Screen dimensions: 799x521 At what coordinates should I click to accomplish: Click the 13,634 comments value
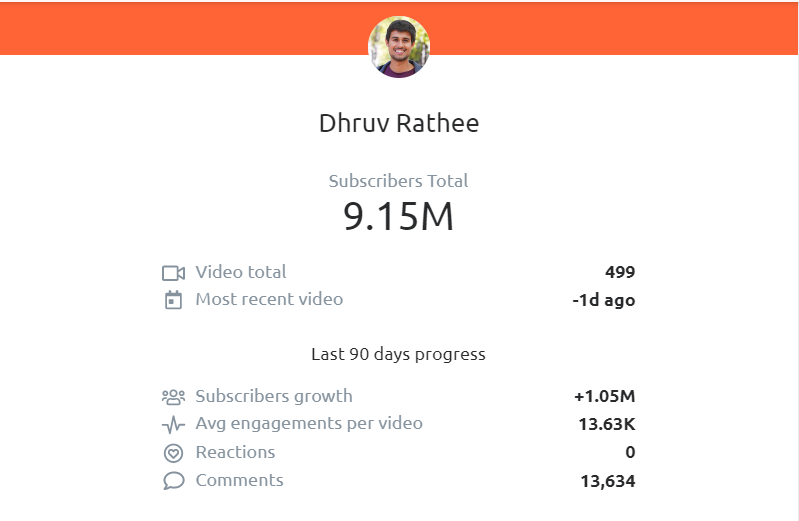(608, 481)
